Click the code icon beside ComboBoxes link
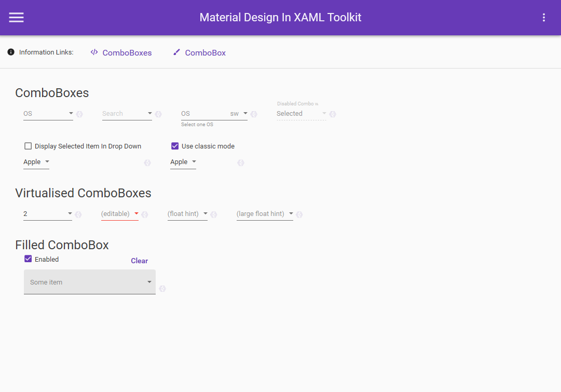The image size is (561, 392). coord(94,52)
